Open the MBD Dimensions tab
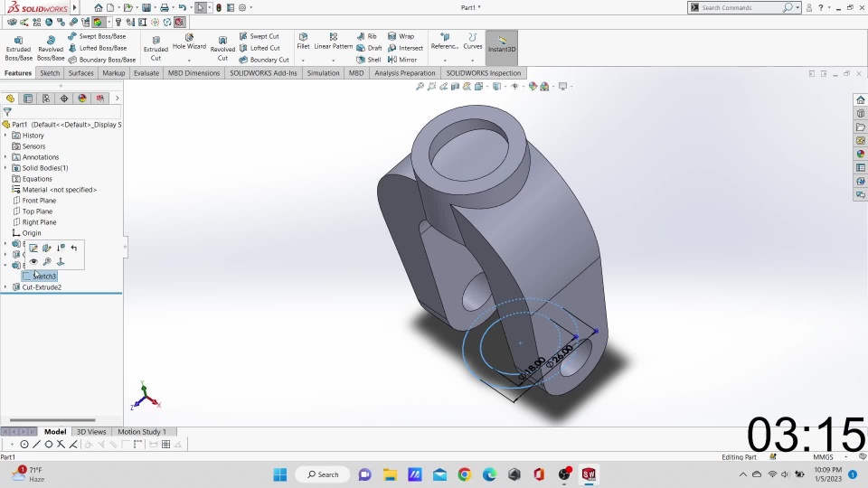The width and height of the screenshot is (868, 488). tap(193, 73)
